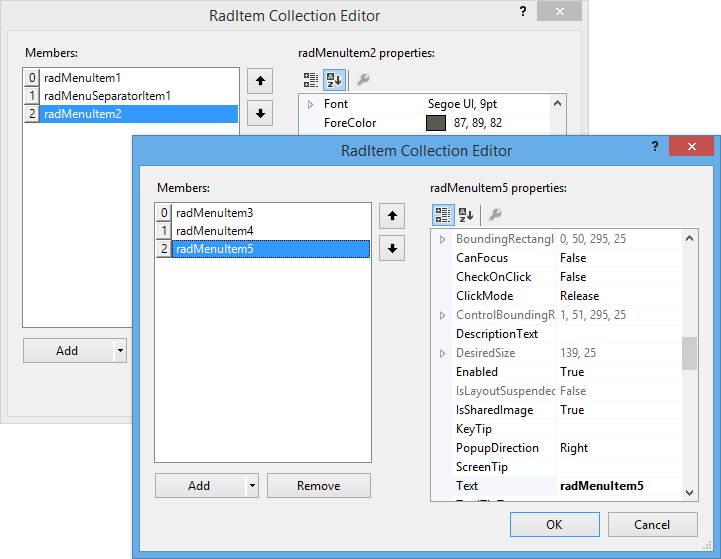This screenshot has width=721, height=559.
Task: Click scroll up arrow in back property grid
Action: point(557,103)
